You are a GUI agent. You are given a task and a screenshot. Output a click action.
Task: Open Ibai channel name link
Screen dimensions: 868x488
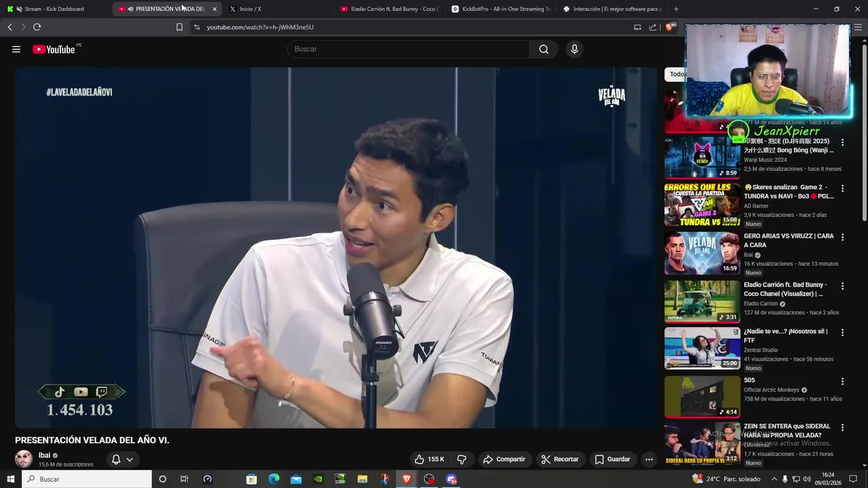click(44, 455)
